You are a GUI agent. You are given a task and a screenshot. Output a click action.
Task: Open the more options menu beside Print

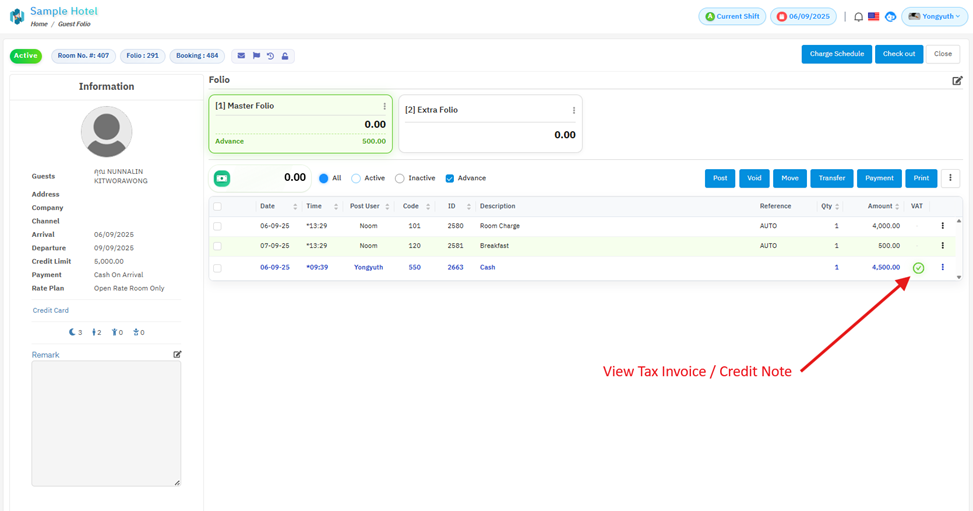[950, 178]
